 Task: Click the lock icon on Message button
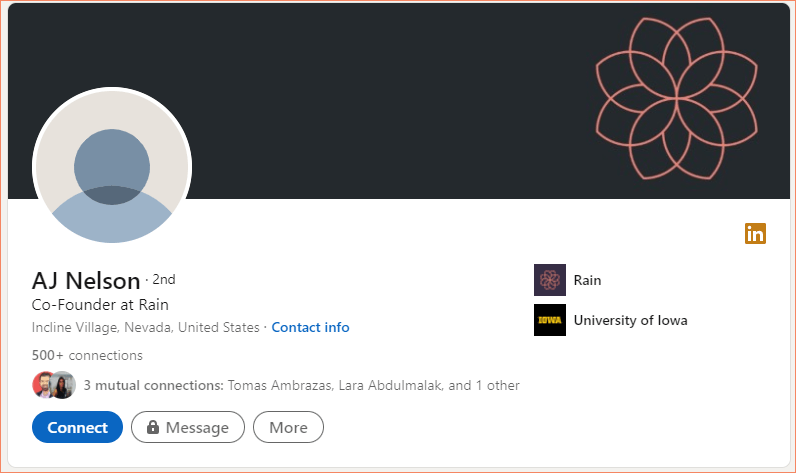(153, 427)
